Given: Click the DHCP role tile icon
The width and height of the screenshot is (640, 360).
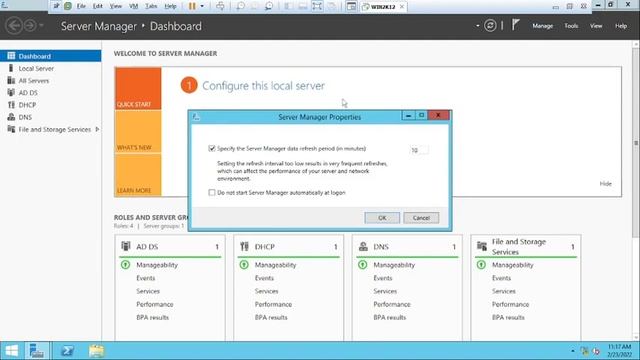Looking at the screenshot, I should coord(244,246).
